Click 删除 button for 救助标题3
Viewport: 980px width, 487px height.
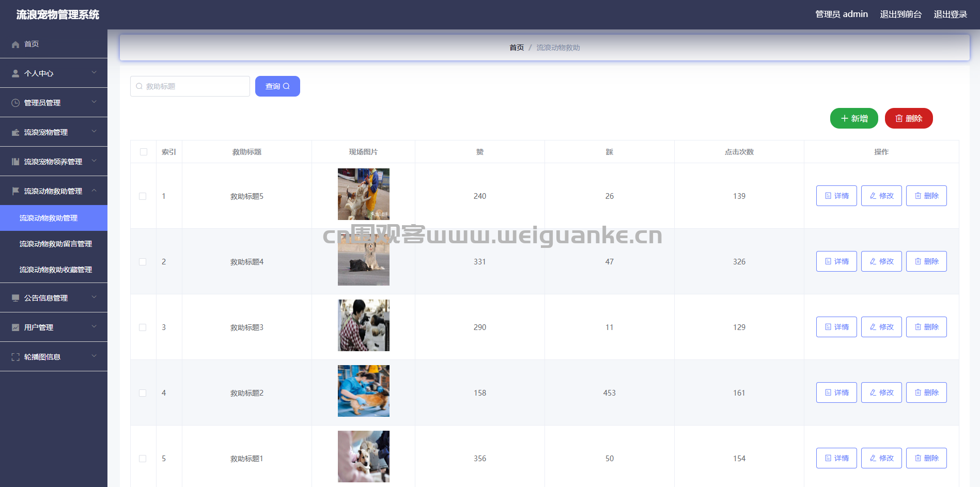point(926,327)
